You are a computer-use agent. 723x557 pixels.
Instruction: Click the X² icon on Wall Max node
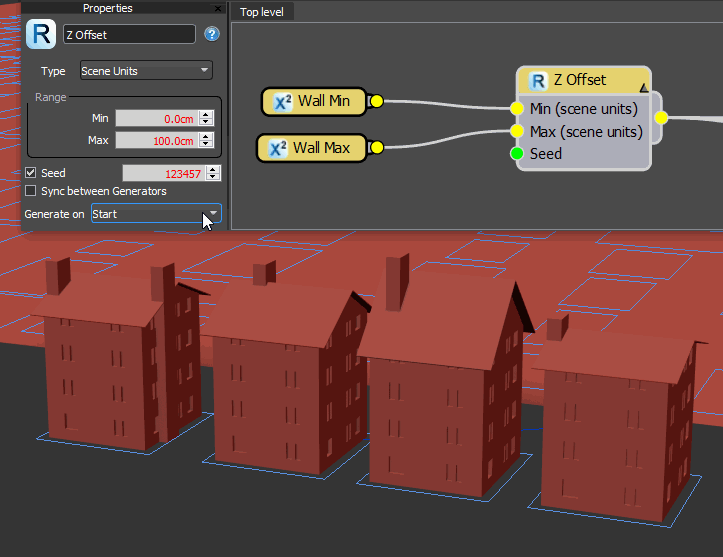tap(278, 148)
